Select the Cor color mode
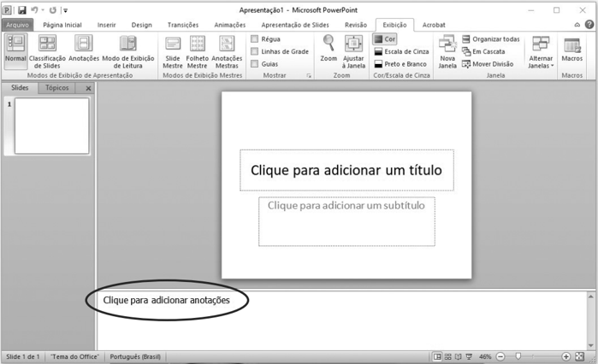This screenshot has height=364, width=598. coord(384,38)
